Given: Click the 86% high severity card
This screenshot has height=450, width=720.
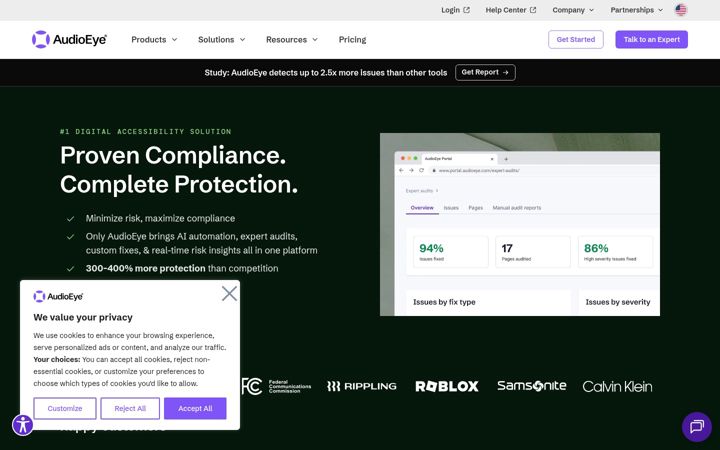Looking at the screenshot, I should click(615, 252).
